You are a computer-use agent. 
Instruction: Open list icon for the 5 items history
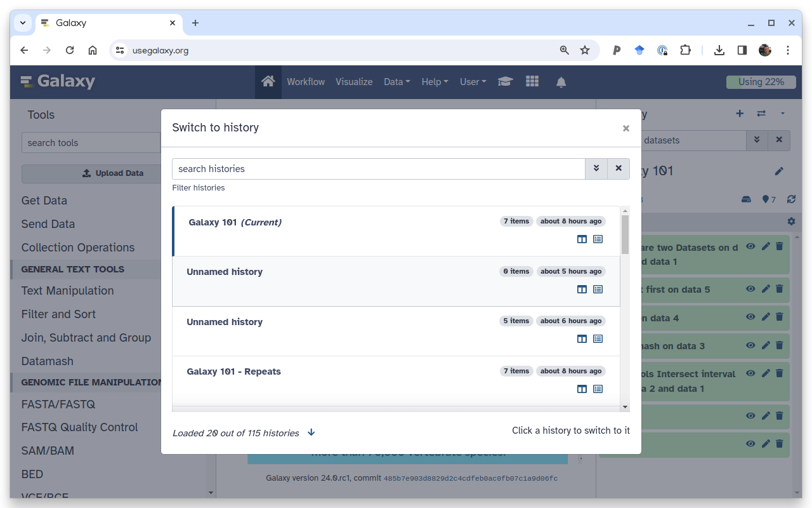pos(598,339)
